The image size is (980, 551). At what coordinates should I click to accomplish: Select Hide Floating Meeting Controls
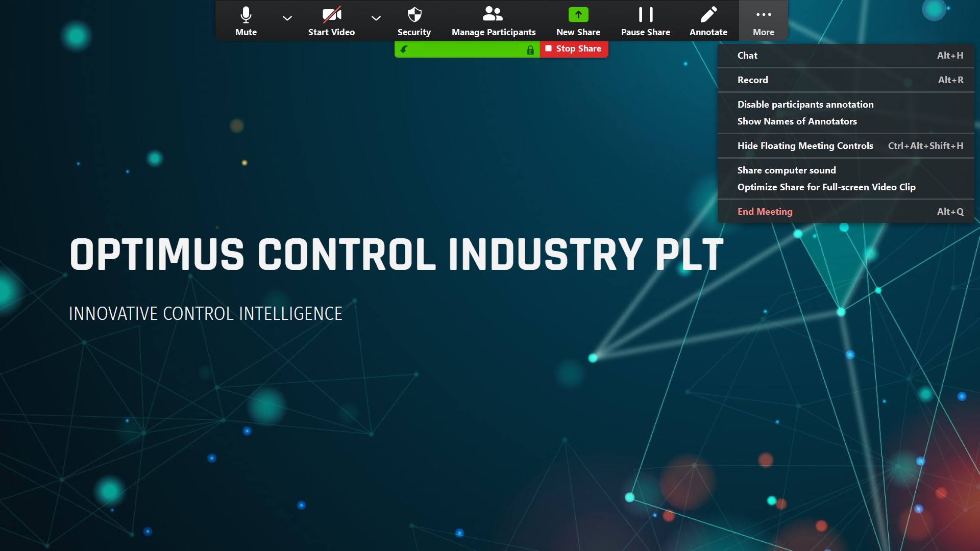[x=846, y=146]
